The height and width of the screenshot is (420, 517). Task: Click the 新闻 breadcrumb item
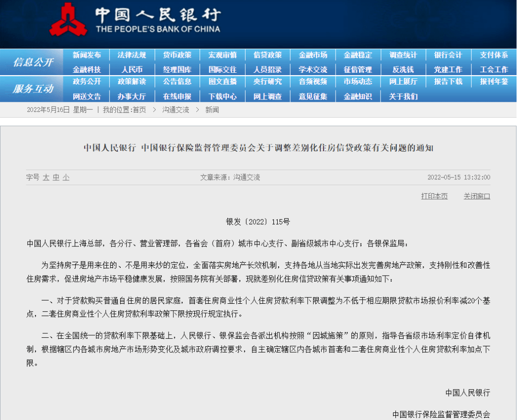point(212,110)
